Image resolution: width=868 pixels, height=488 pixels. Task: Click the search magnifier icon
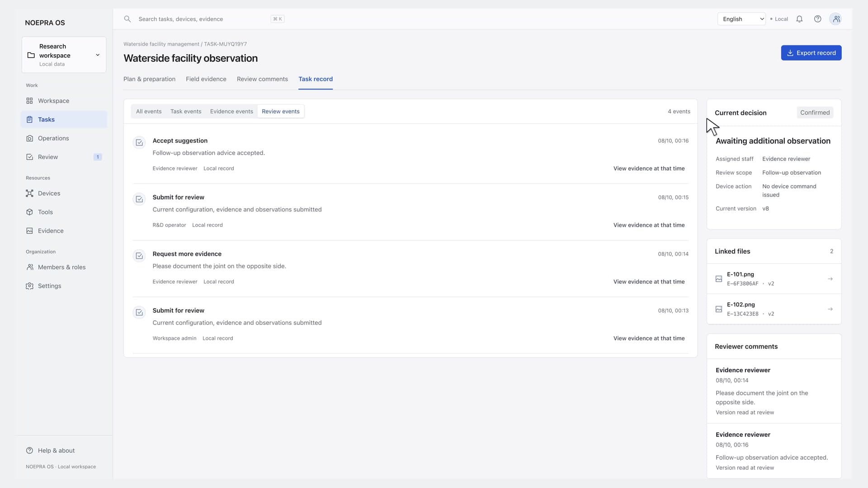pos(127,19)
